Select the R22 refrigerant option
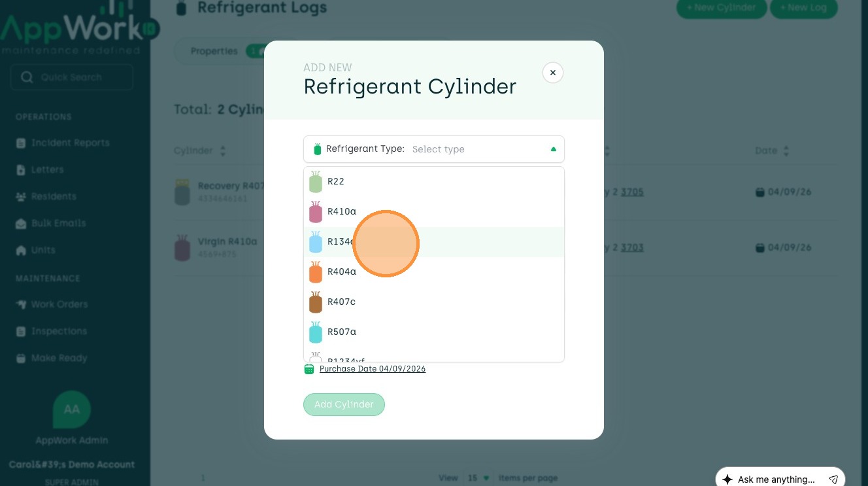Screen dimensions: 868x486 [336, 181]
